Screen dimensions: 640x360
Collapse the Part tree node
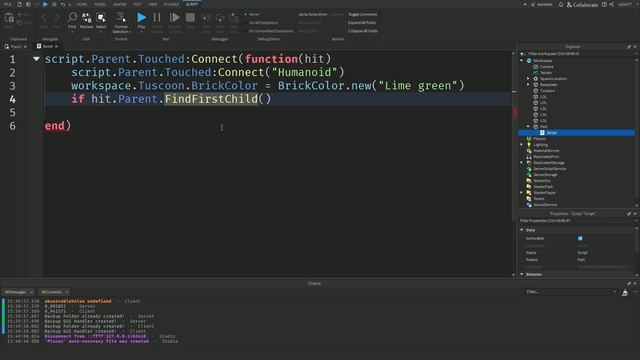coord(528,127)
